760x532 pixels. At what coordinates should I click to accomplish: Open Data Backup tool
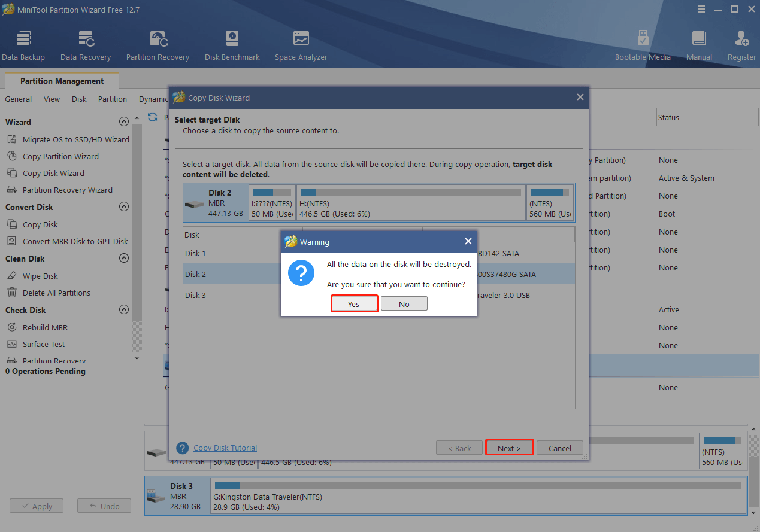pyautogui.click(x=23, y=46)
